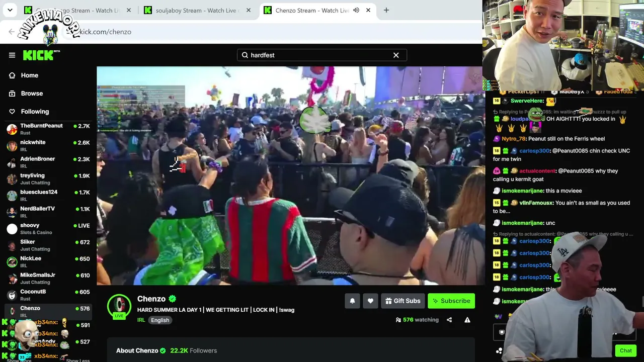Subscribe to Chenzo
This screenshot has width=644, height=362.
tap(451, 301)
